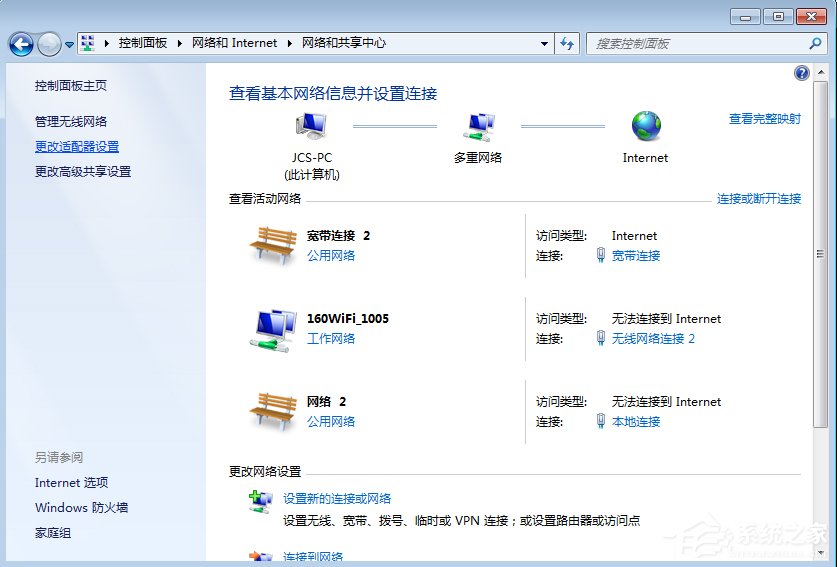837x567 pixels.
Task: Click the JCS-PC computer icon
Action: click(x=311, y=126)
